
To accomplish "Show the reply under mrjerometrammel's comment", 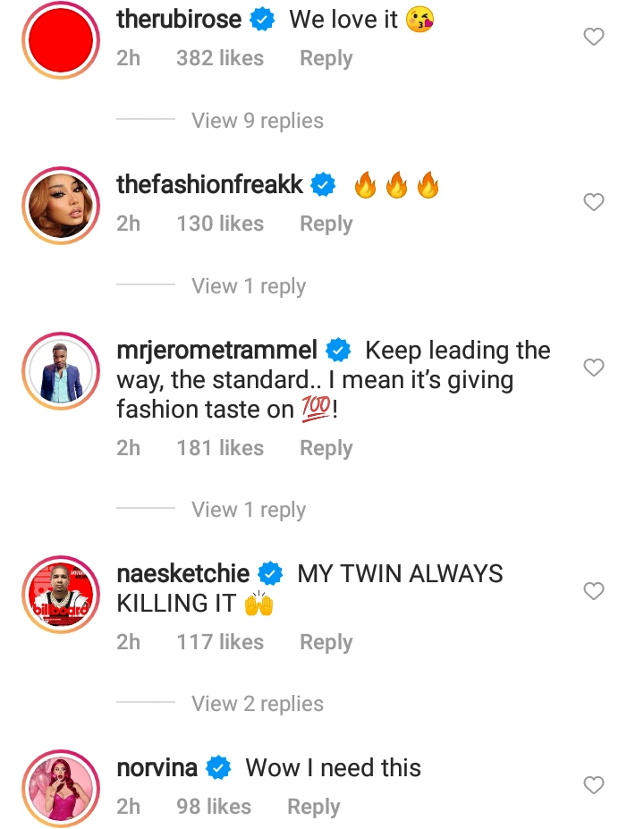I will [x=248, y=510].
